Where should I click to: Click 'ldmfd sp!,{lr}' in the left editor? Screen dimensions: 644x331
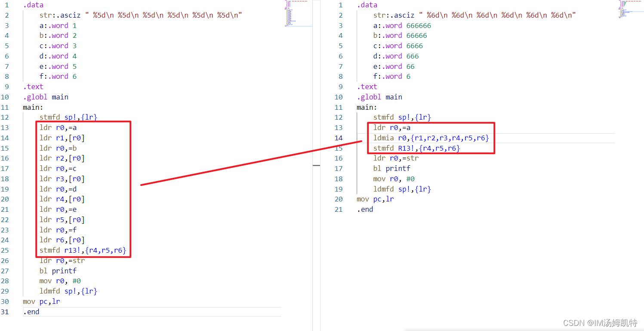[x=68, y=291]
